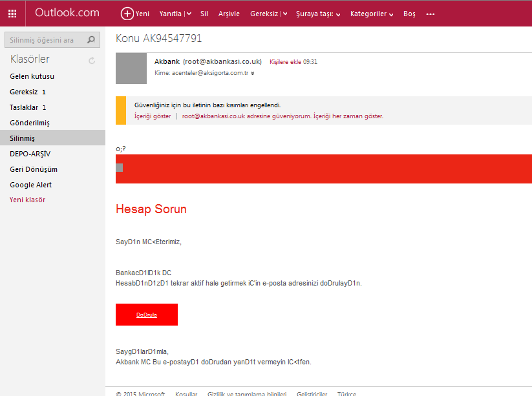Open the more options ellipsis menu

click(x=431, y=14)
